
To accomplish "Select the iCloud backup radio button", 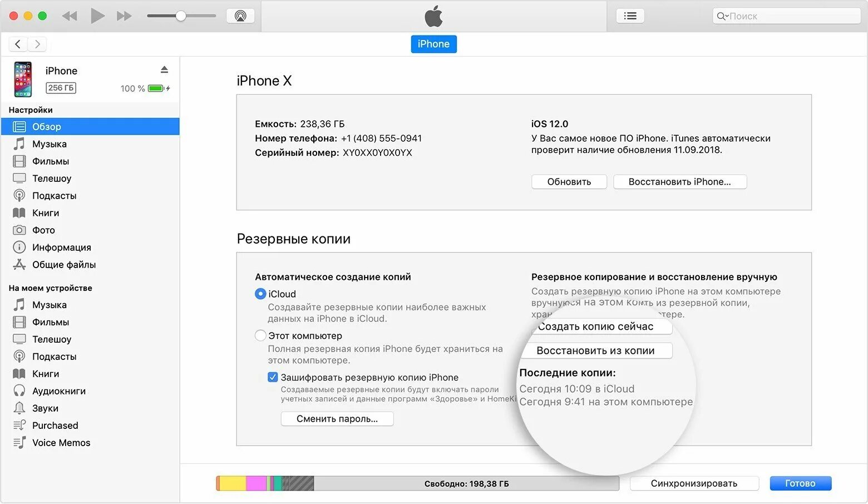I will (260, 294).
